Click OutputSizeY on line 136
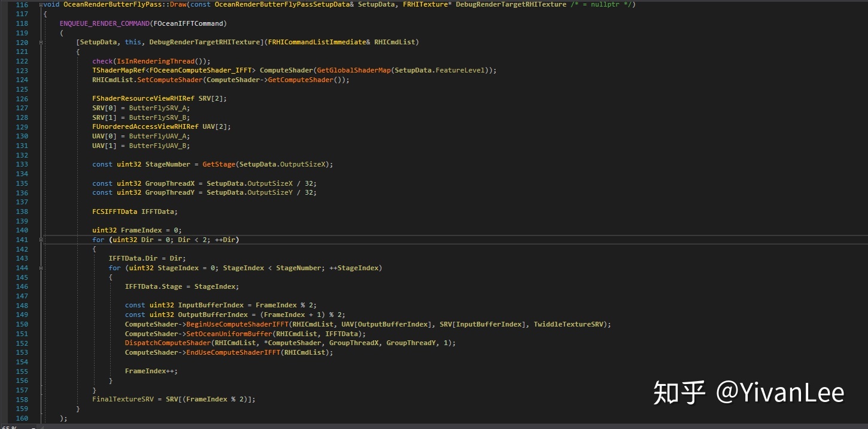868x429 pixels. pos(269,192)
